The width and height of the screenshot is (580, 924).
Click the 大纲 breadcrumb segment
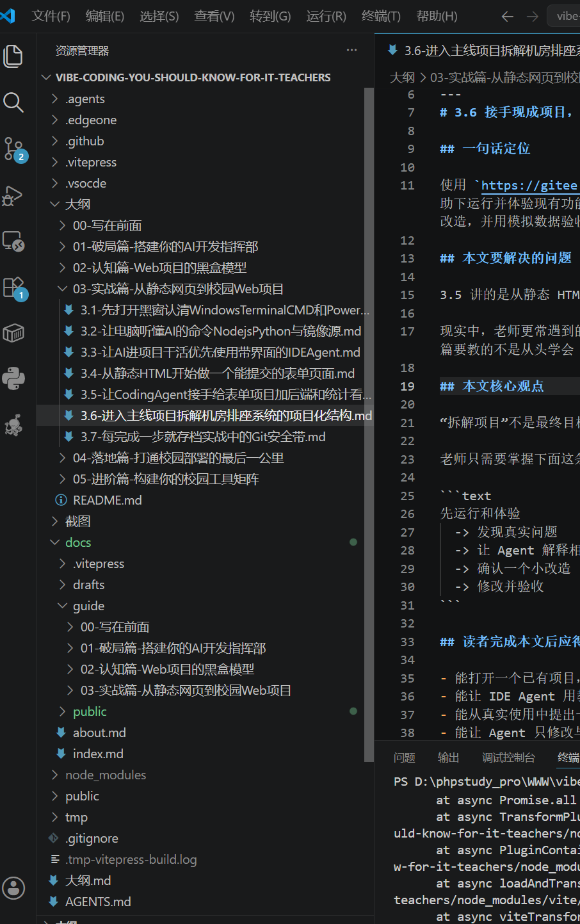coord(402,77)
